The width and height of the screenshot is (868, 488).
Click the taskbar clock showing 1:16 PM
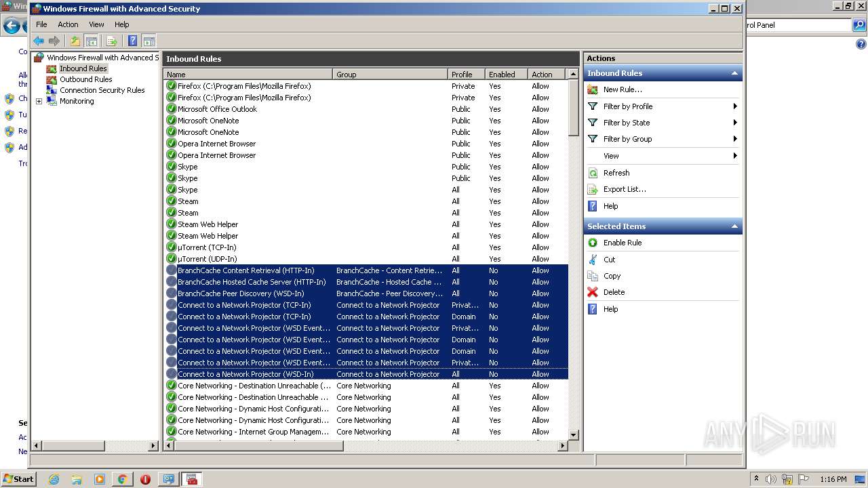tap(833, 479)
